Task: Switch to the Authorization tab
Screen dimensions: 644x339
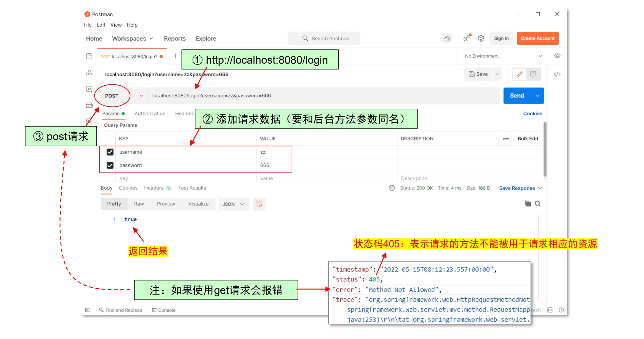Action: point(150,114)
